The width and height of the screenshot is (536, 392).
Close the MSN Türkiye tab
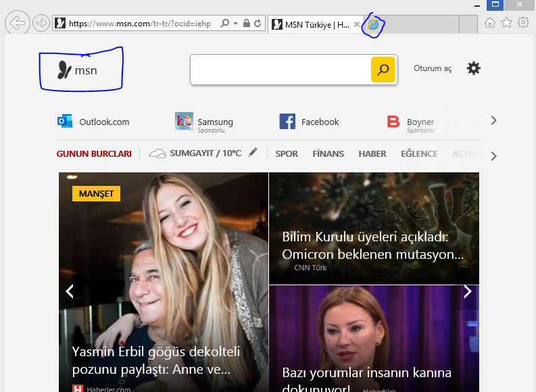(356, 24)
